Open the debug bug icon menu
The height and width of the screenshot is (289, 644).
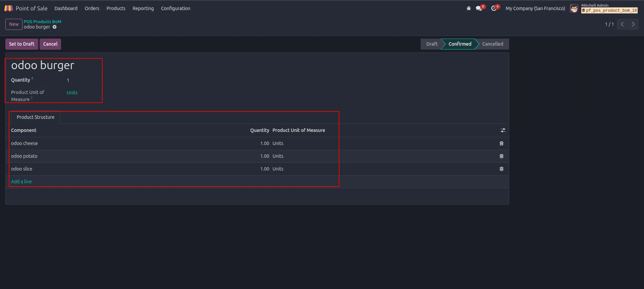point(469,8)
